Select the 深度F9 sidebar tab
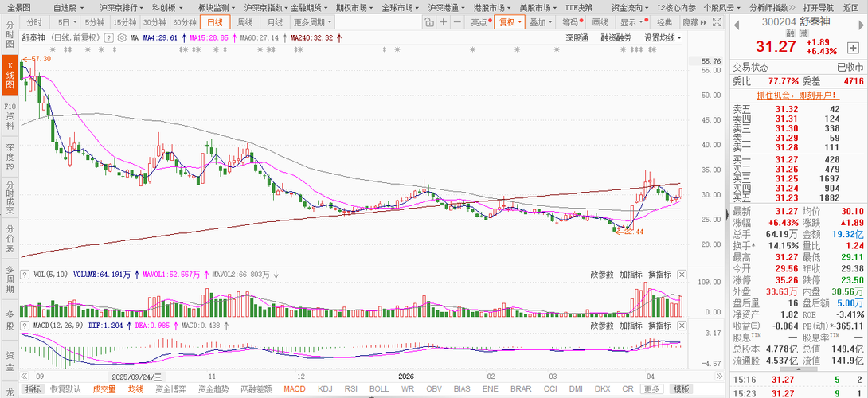 10,155
